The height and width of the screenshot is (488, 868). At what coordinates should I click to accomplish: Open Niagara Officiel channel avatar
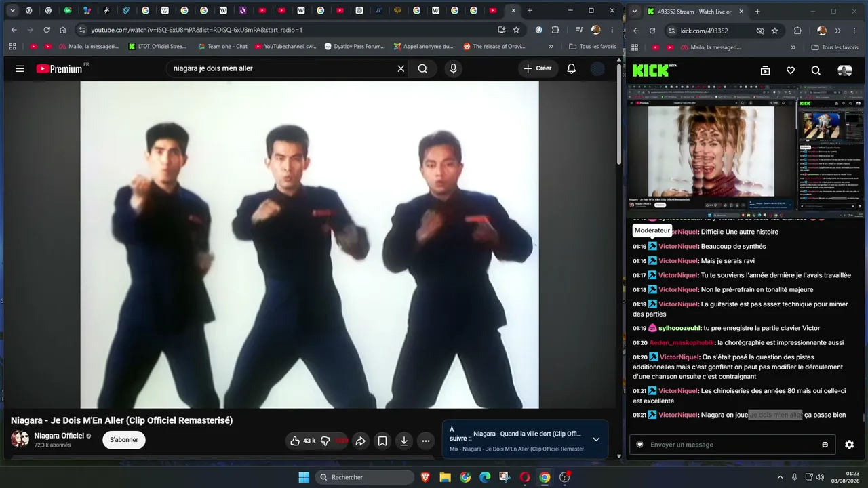pos(20,439)
